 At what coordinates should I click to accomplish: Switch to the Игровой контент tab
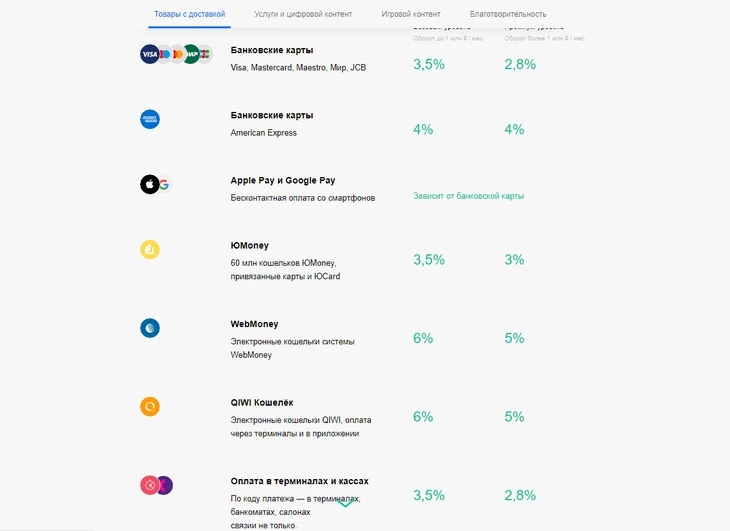point(411,14)
